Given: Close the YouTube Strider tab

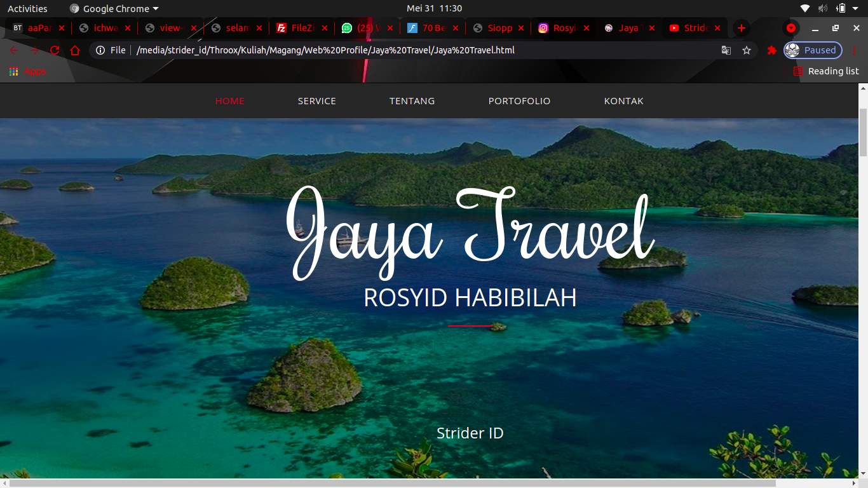Looking at the screenshot, I should pos(717,28).
